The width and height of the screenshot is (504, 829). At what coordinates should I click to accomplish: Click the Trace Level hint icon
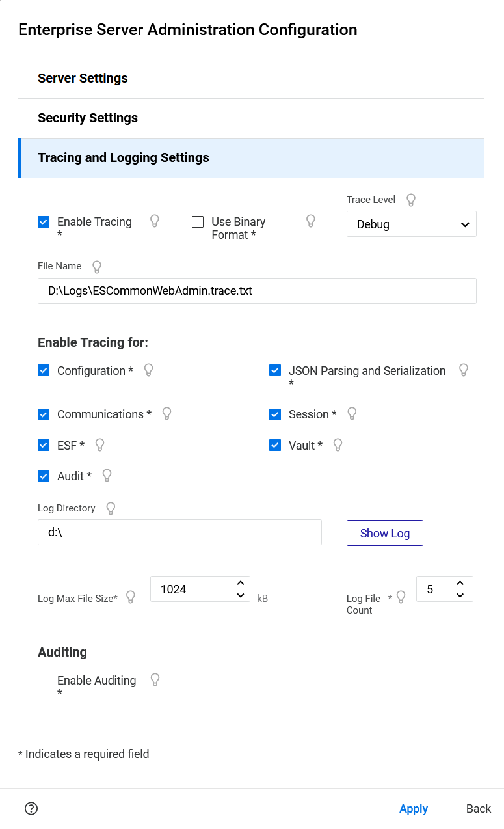pos(410,199)
